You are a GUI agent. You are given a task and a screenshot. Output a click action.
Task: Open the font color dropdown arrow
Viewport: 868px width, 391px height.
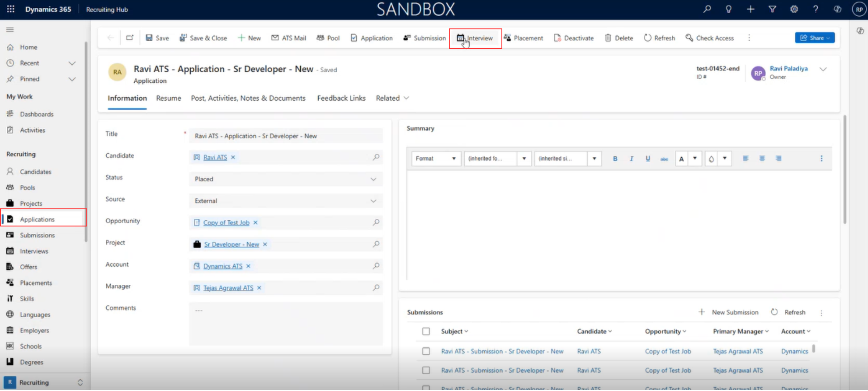(695, 159)
